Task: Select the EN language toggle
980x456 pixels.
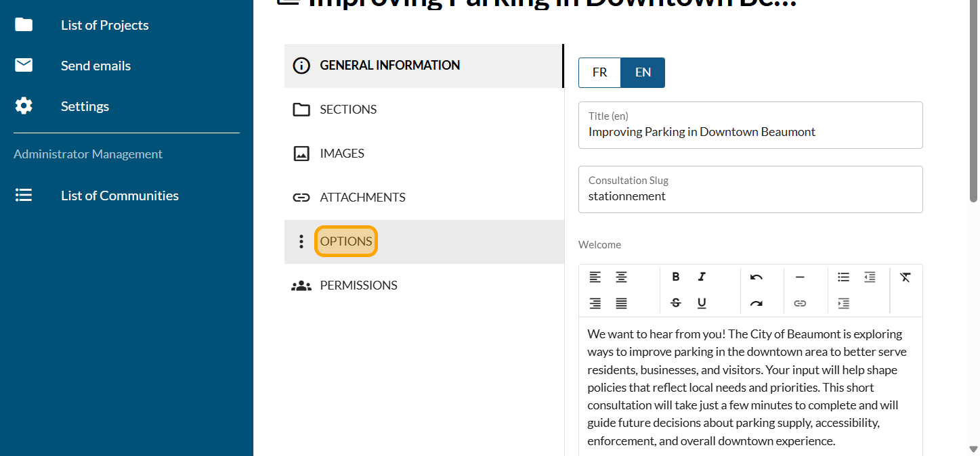Action: 643,72
